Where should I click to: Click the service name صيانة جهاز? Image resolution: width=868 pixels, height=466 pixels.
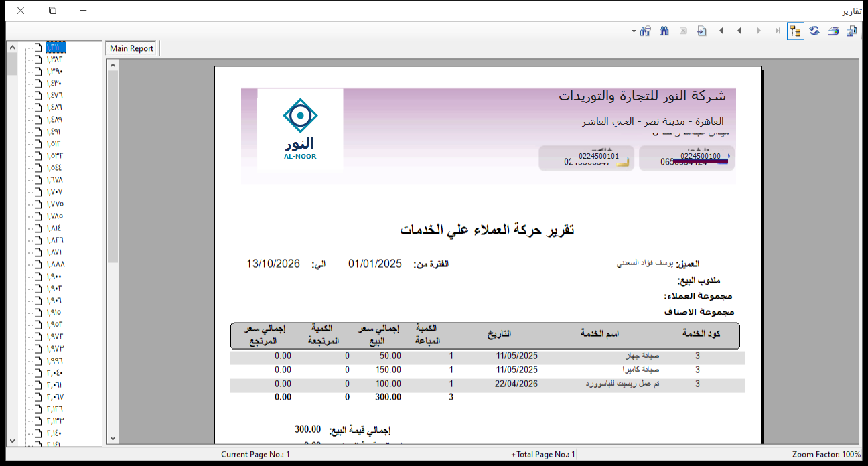click(x=642, y=356)
